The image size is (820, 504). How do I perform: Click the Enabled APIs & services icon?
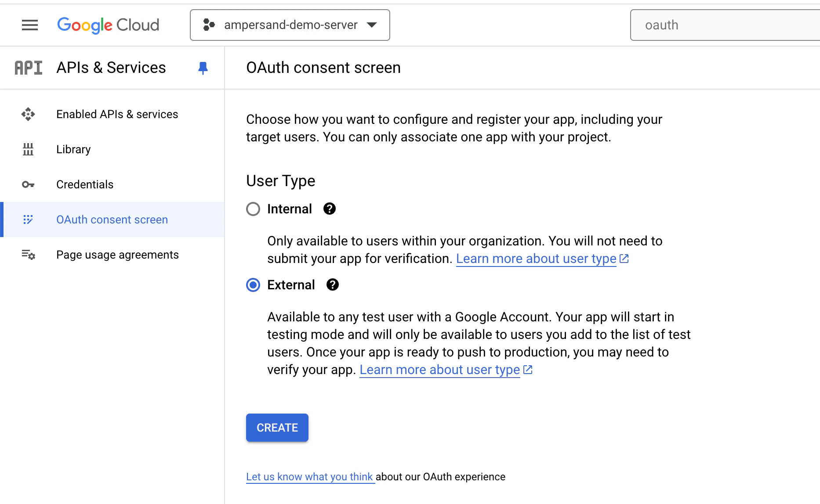click(x=28, y=114)
